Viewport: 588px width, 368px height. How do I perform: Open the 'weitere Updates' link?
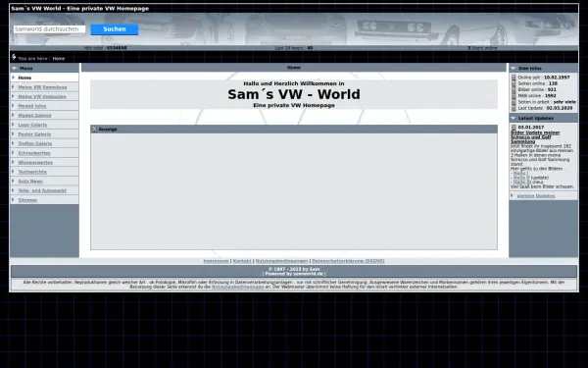point(536,196)
